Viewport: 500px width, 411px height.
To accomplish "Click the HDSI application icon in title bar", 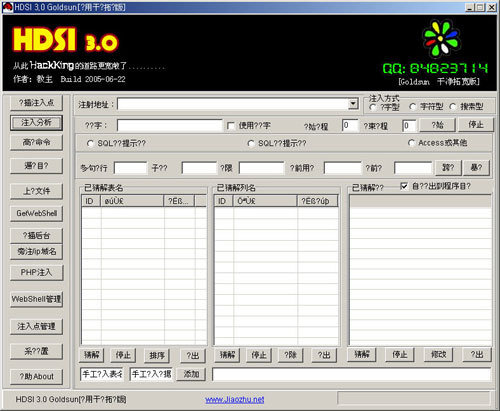I will tap(7, 7).
